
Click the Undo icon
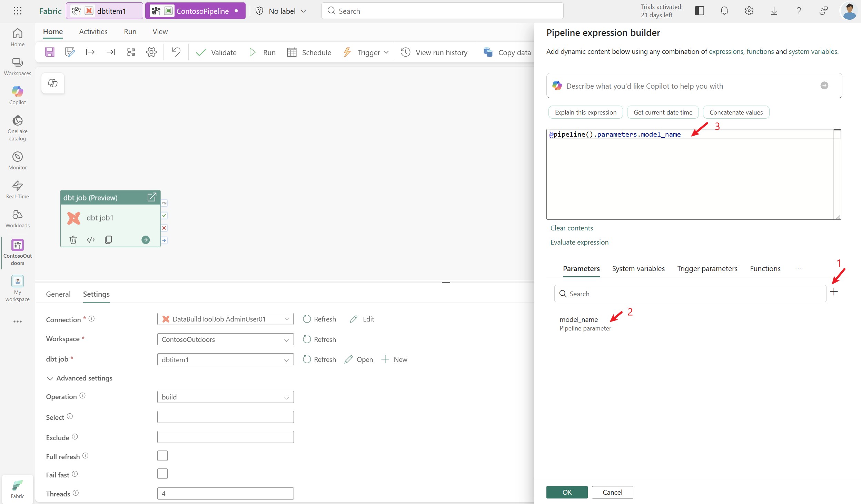pyautogui.click(x=176, y=52)
